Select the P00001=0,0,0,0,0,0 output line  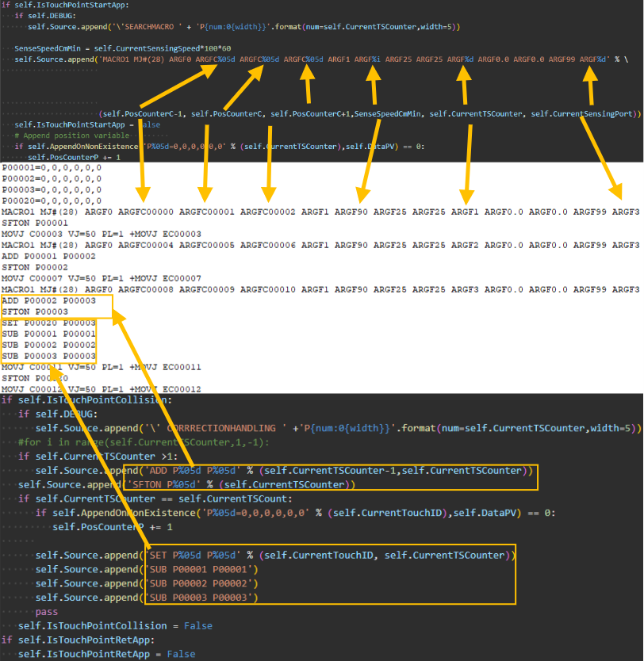(52, 168)
